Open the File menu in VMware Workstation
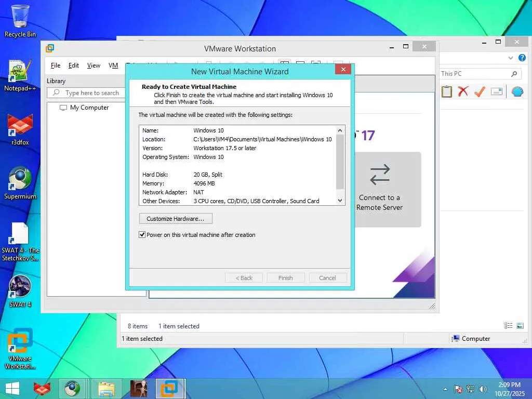The height and width of the screenshot is (399, 532). [55, 65]
